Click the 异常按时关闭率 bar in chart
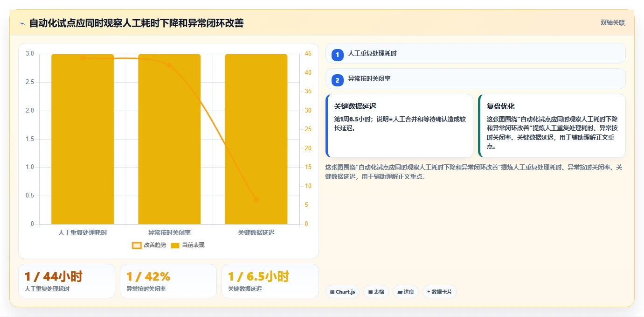644x317 pixels. pos(169,139)
